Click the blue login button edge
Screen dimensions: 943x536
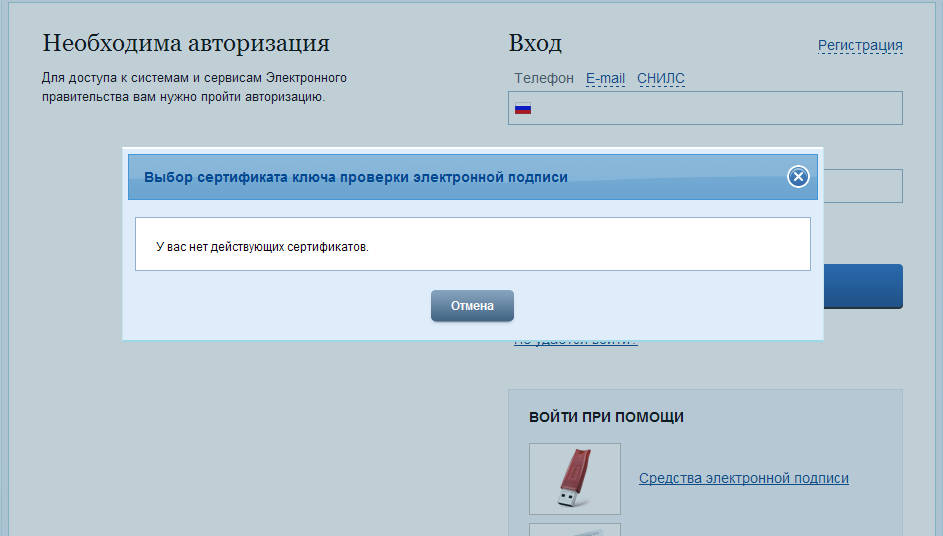863,286
